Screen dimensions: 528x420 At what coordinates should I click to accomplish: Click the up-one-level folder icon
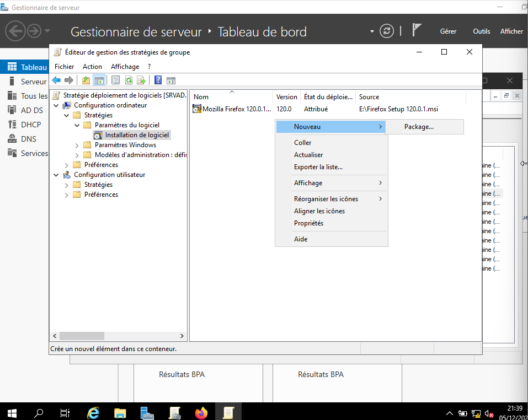86,80
